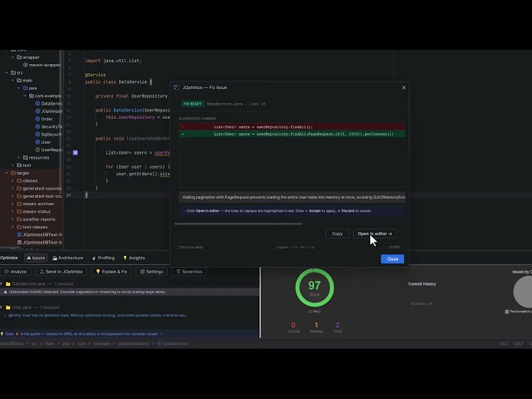
Task: Select the maven-wrapper settings file
Action: click(x=42, y=65)
